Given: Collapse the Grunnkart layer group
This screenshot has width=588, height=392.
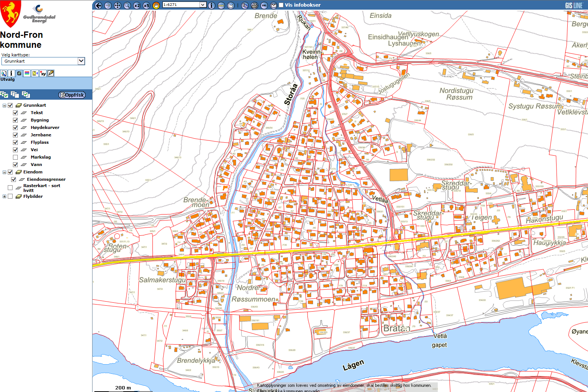Looking at the screenshot, I should (4, 106).
